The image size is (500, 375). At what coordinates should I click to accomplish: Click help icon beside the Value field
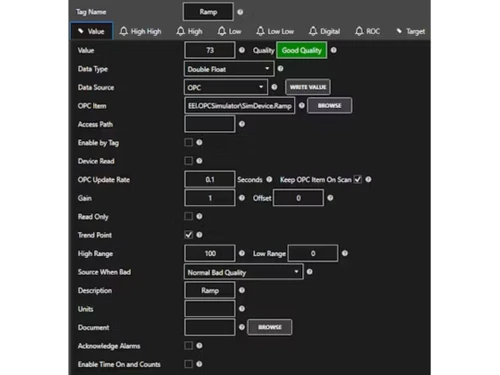242,50
